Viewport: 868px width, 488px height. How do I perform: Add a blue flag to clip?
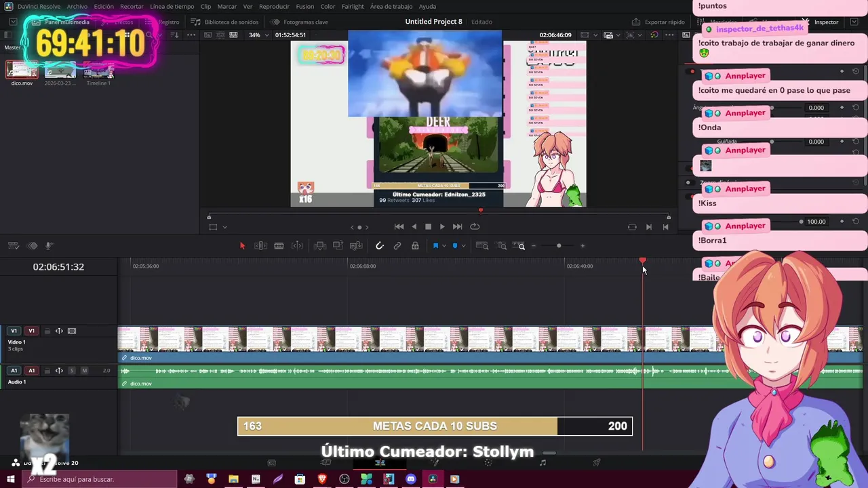(x=435, y=246)
